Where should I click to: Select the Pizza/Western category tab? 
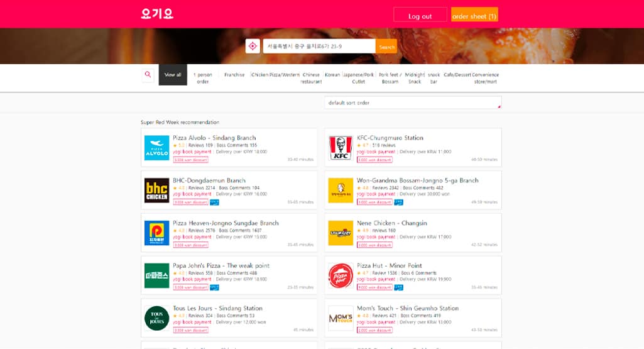[284, 75]
